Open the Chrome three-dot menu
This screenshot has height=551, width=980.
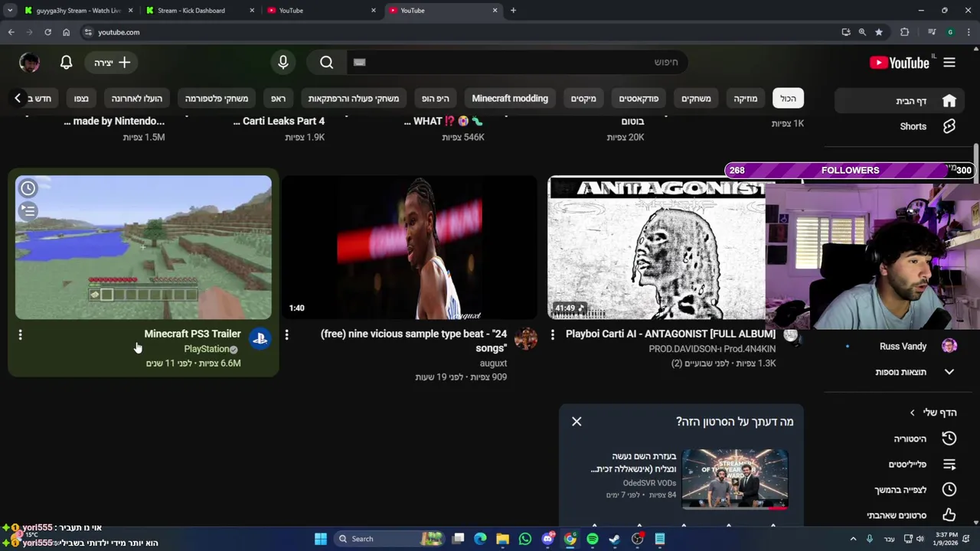pyautogui.click(x=969, y=32)
